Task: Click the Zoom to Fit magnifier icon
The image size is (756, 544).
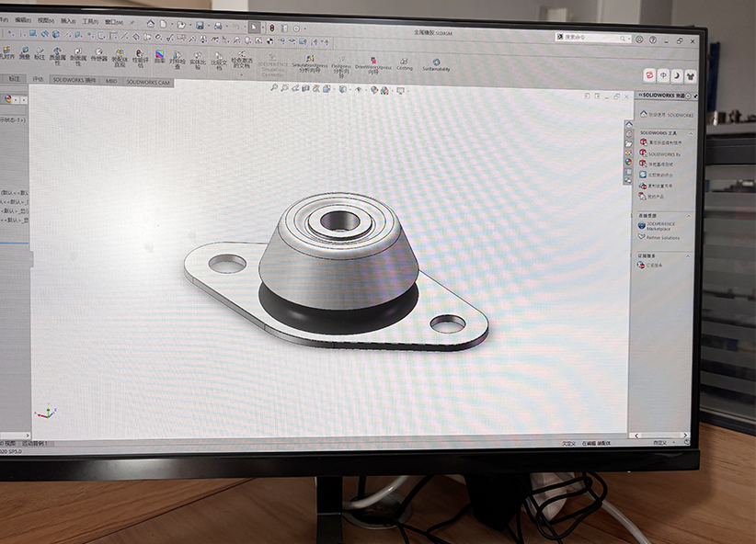Action: (x=274, y=87)
